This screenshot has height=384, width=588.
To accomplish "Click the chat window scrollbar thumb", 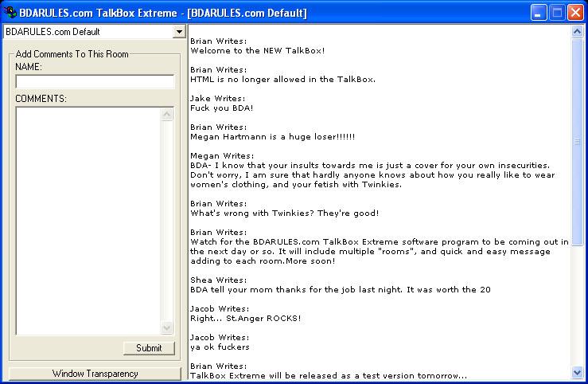I will (x=577, y=142).
